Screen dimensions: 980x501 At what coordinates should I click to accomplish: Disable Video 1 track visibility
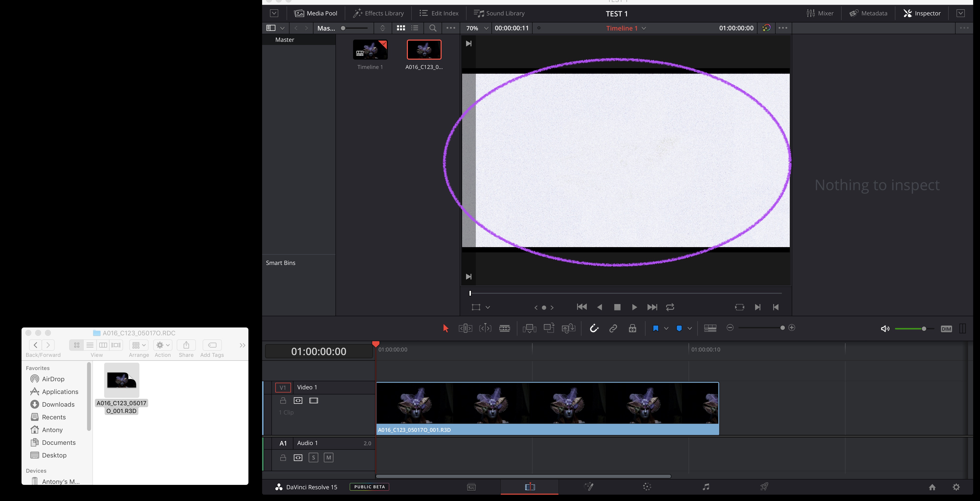pyautogui.click(x=313, y=401)
